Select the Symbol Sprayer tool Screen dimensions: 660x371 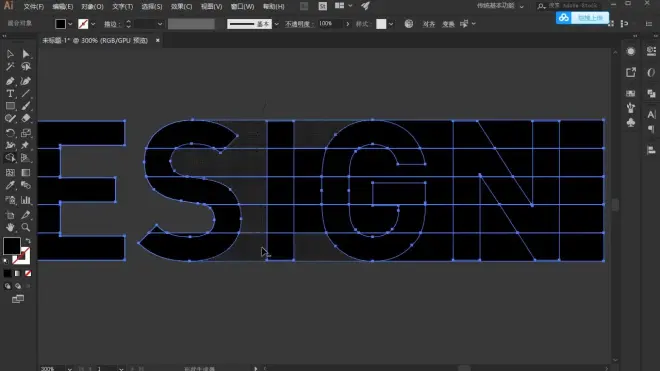pos(10,200)
